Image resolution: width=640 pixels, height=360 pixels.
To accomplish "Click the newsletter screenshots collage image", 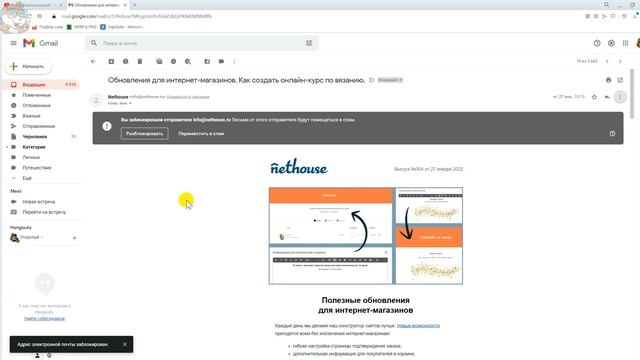I will 366,236.
